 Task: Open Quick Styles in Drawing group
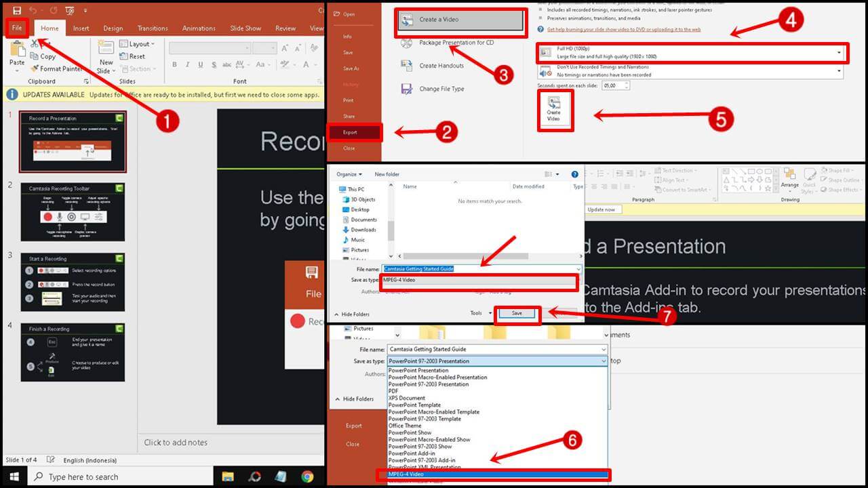pos(810,181)
